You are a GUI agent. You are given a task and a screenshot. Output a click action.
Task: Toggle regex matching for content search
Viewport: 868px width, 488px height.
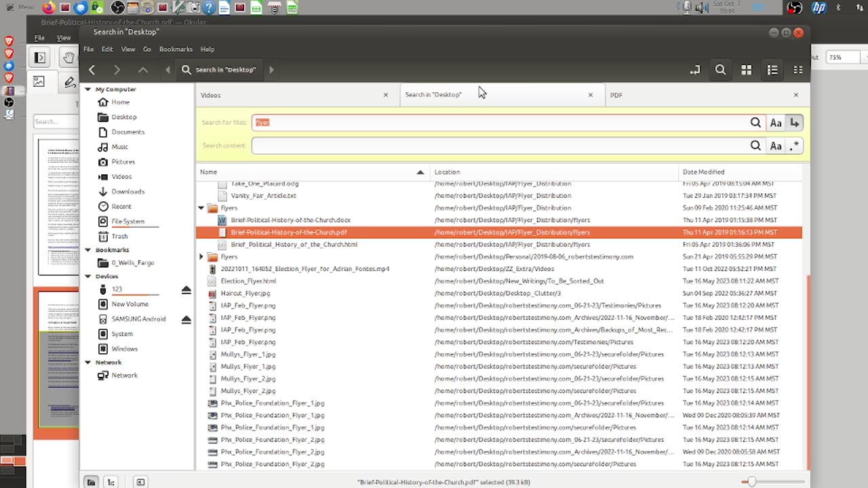795,146
